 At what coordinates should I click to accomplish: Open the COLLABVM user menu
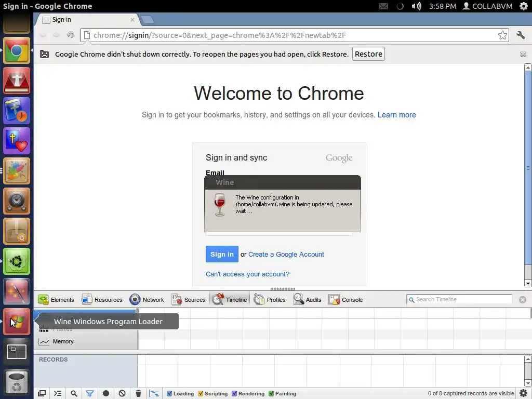pos(487,6)
